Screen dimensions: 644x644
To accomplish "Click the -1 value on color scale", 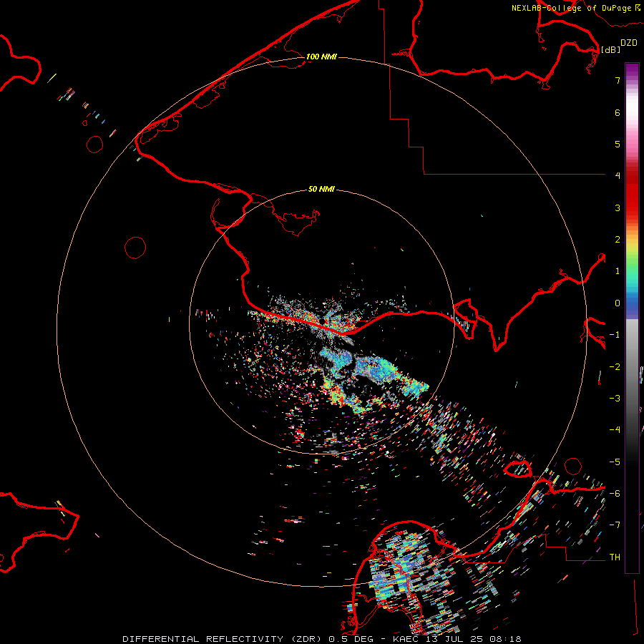I will [x=615, y=335].
